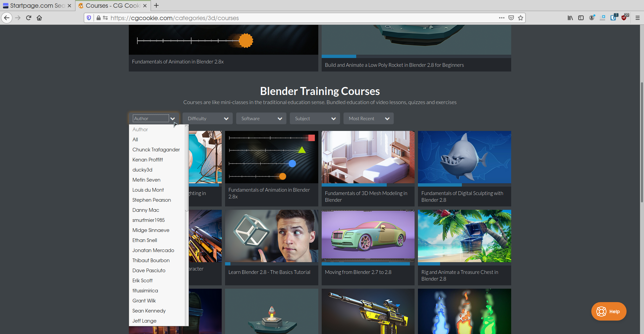Bookmark this page with the star icon
The width and height of the screenshot is (644, 334).
point(520,18)
